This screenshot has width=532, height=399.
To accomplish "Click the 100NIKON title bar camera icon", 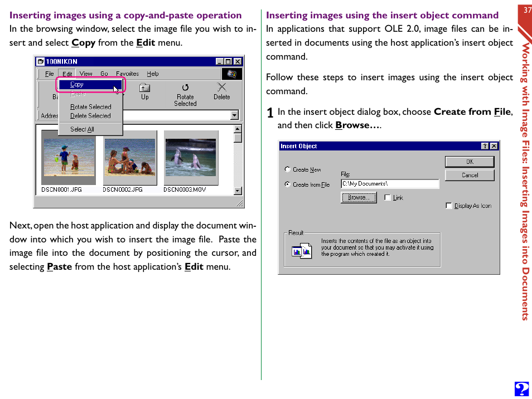I will 41,61.
